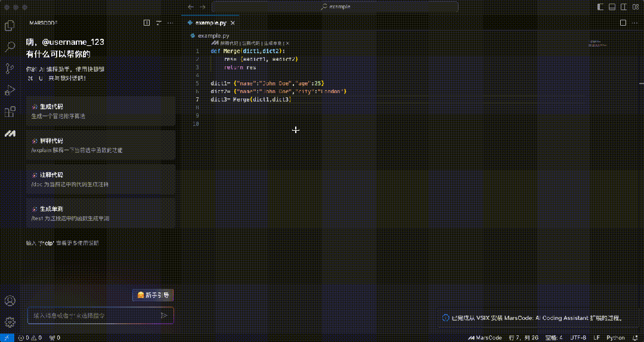This screenshot has height=342, width=644.
Task: Go forward with the navigation arrow
Action: pos(203,7)
